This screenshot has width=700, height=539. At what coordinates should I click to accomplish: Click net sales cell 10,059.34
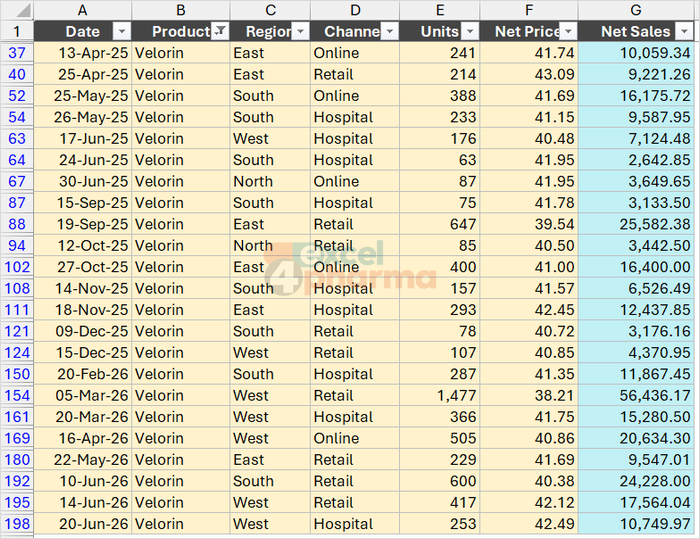636,53
